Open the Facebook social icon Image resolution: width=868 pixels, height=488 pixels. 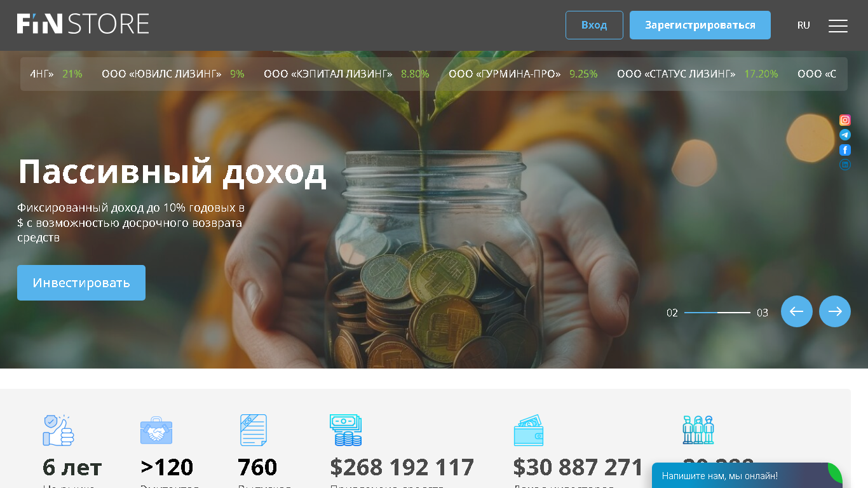point(845,150)
